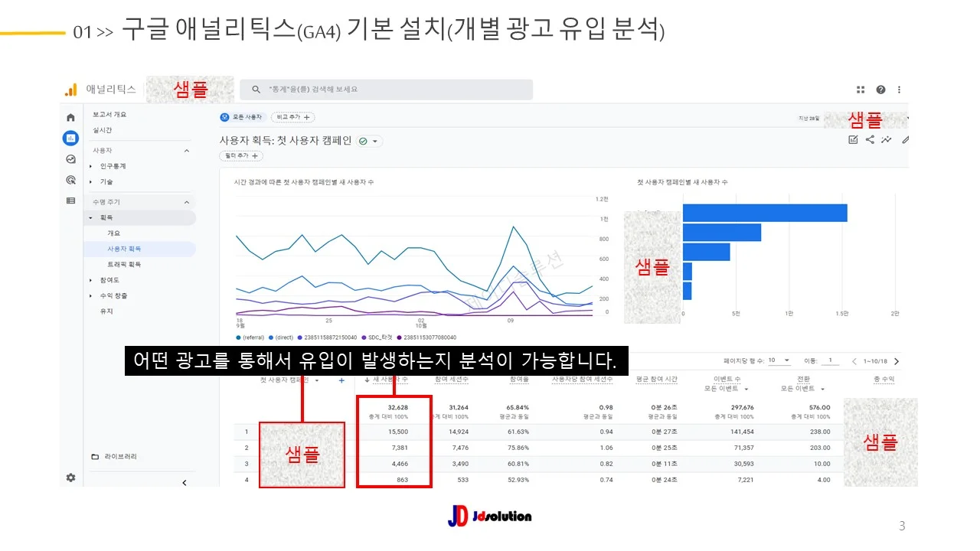Screen dimensions: 980x551
Task: Click the magnifier icon in the search bar
Action: point(256,90)
